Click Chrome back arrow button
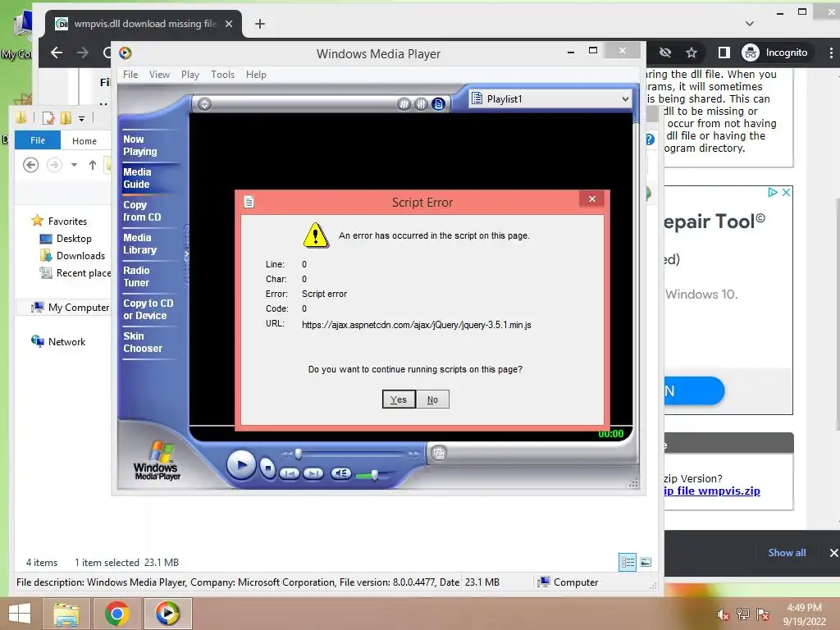The height and width of the screenshot is (630, 840). 57,52
